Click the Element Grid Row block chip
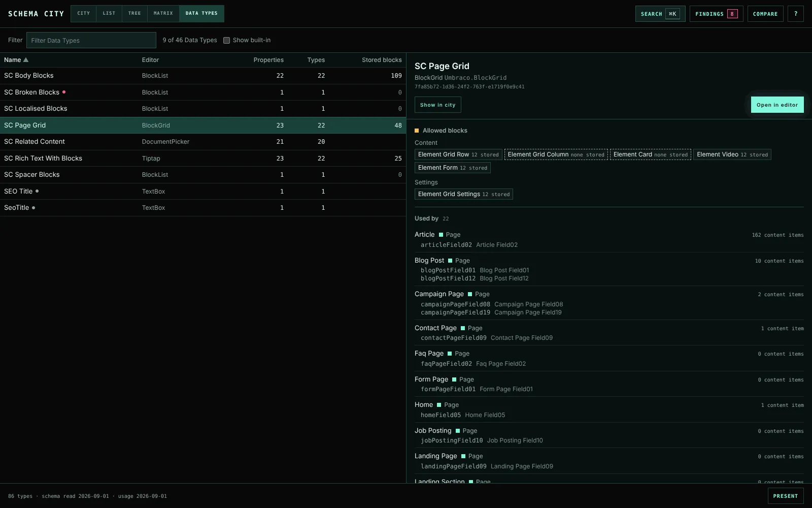Viewport: 812px width, 508px height. point(458,154)
